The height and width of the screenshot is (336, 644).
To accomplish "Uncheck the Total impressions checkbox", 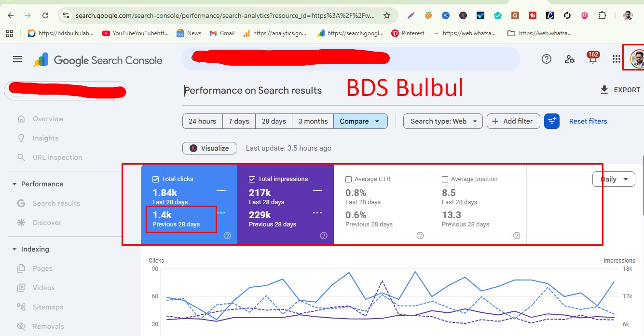I will (x=252, y=179).
